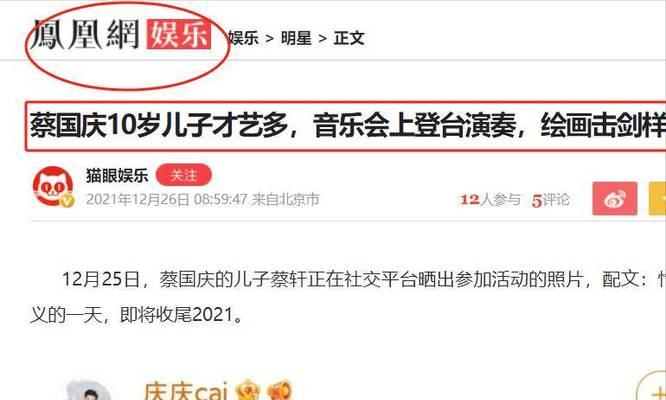The height and width of the screenshot is (400, 666).
Task: Click the 凤凰网 logo
Action: (85, 34)
